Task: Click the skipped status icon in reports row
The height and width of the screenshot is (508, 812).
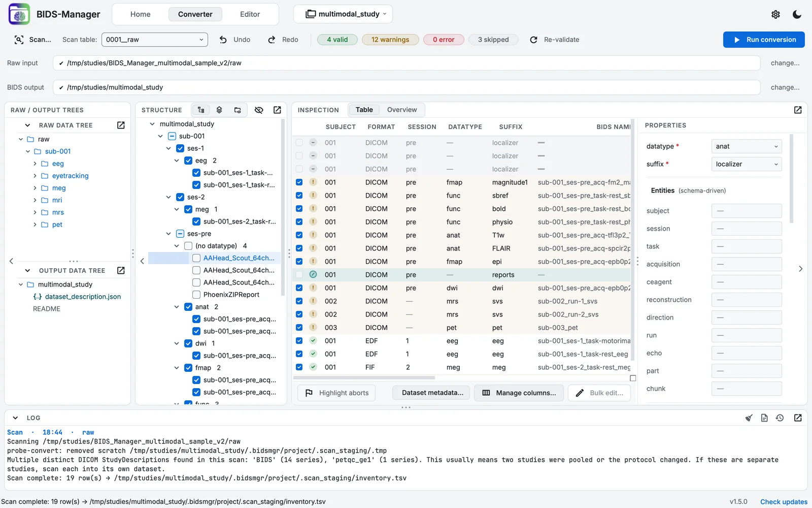Action: pyautogui.click(x=313, y=274)
